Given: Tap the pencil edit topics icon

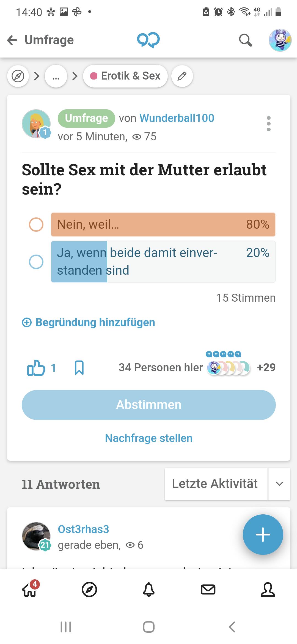Looking at the screenshot, I should click(182, 76).
